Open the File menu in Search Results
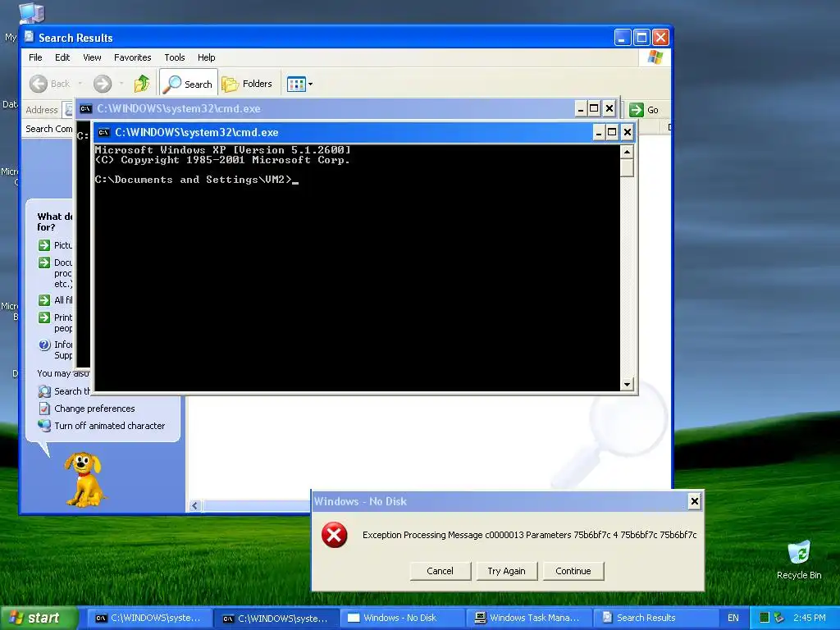The height and width of the screenshot is (630, 840). [x=35, y=57]
